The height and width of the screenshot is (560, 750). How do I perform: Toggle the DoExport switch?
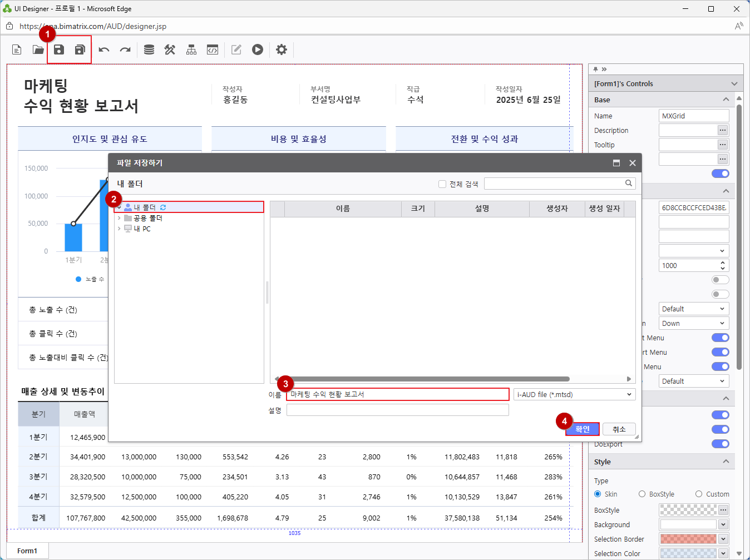(x=720, y=444)
